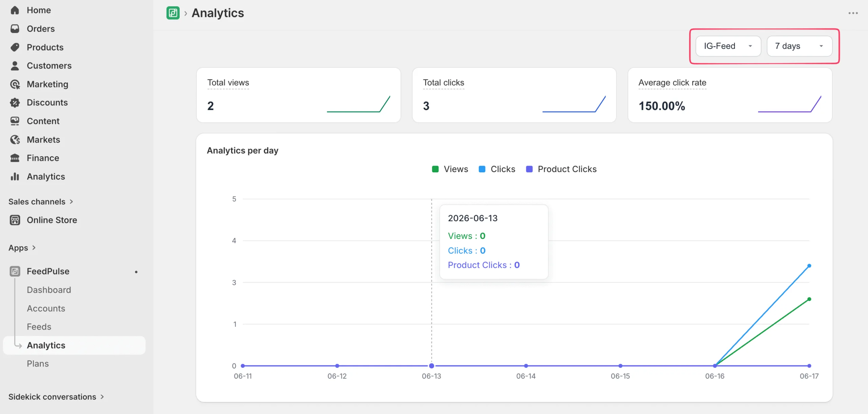868x414 pixels.
Task: Click the 06-15 data point on chart
Action: [x=620, y=366]
